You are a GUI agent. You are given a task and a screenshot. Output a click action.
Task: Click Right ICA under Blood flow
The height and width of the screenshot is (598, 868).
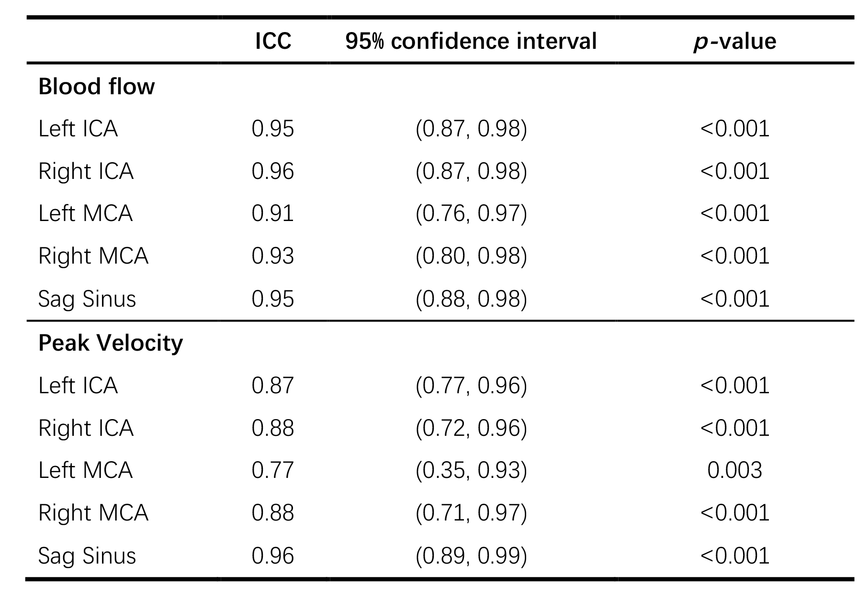[x=86, y=171]
